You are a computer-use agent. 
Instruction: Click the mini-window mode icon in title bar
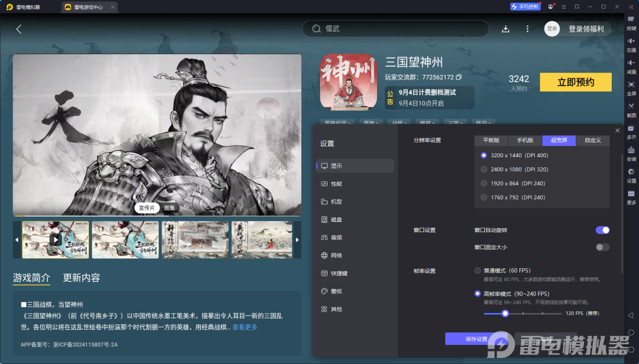577,7
